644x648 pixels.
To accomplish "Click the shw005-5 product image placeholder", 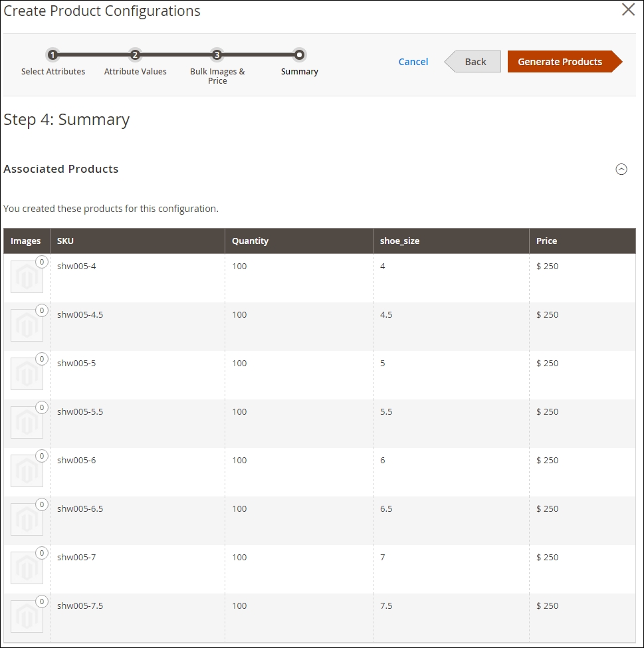I will [27, 374].
